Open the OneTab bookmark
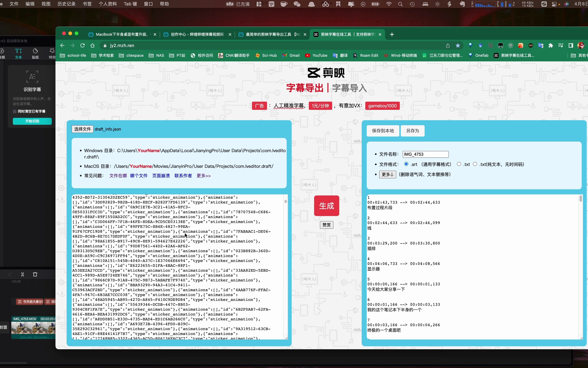Screen dimensions: 588x368 coord(478,56)
